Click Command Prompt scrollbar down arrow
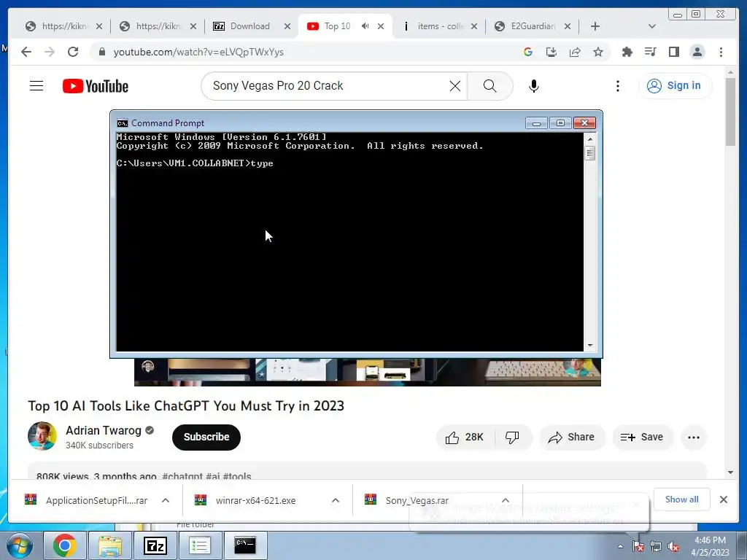Viewport: 747px width, 560px height. (589, 346)
